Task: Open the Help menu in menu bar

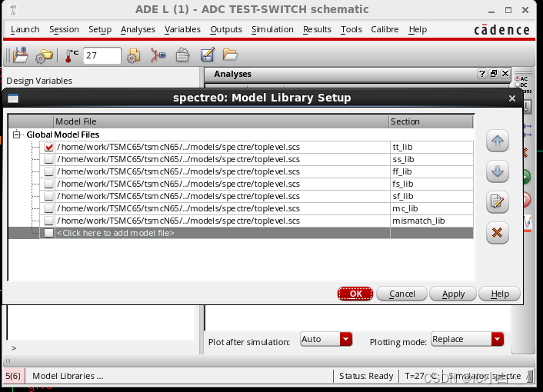Action: pyautogui.click(x=418, y=29)
